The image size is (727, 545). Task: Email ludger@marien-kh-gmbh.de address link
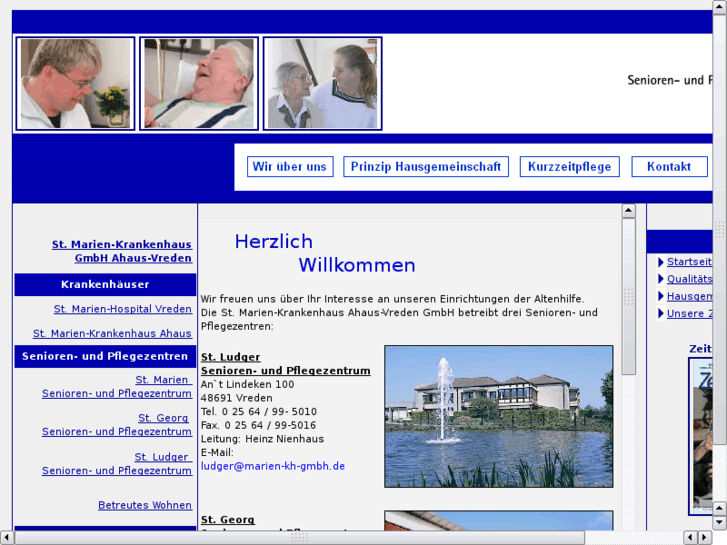click(273, 466)
